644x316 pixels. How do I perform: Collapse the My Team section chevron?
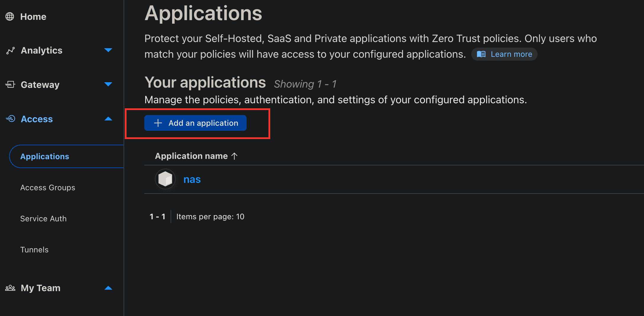tap(108, 288)
